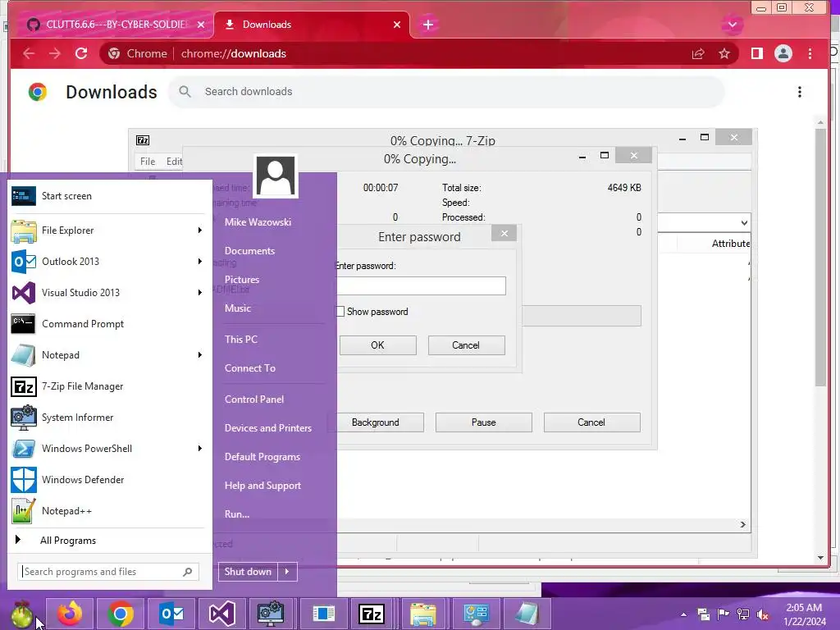Click Cancel in copying dialog
The image size is (840, 630).
pos(591,422)
